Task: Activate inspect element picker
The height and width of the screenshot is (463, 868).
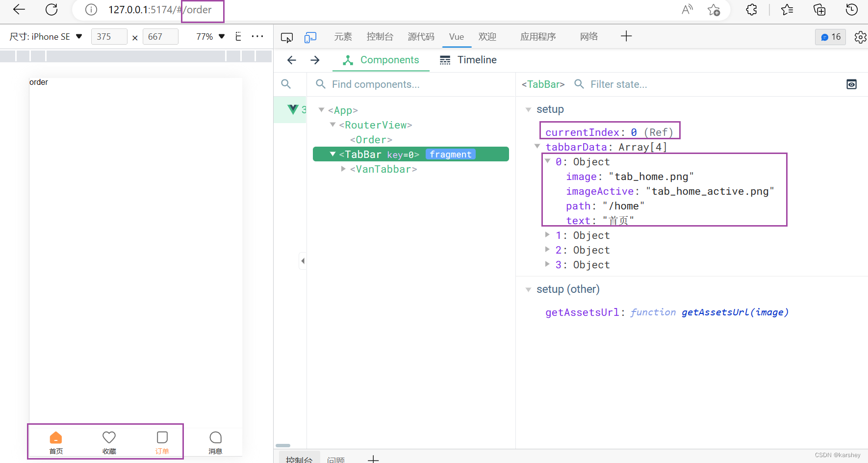Action: (287, 37)
